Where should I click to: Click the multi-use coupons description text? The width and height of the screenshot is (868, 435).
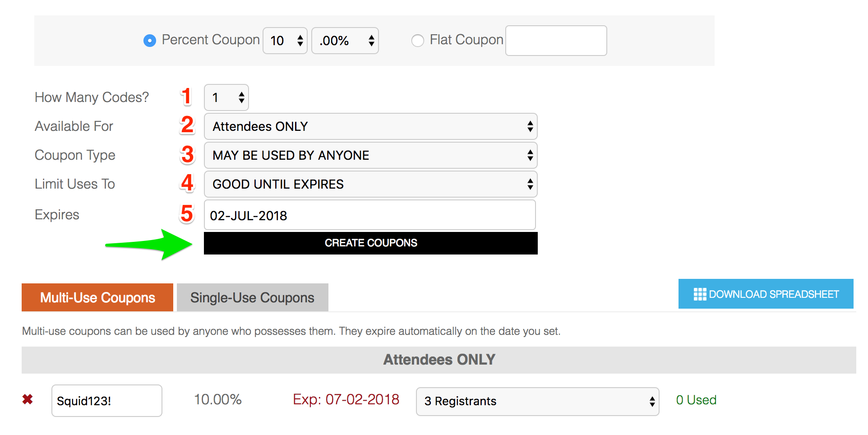(291, 331)
